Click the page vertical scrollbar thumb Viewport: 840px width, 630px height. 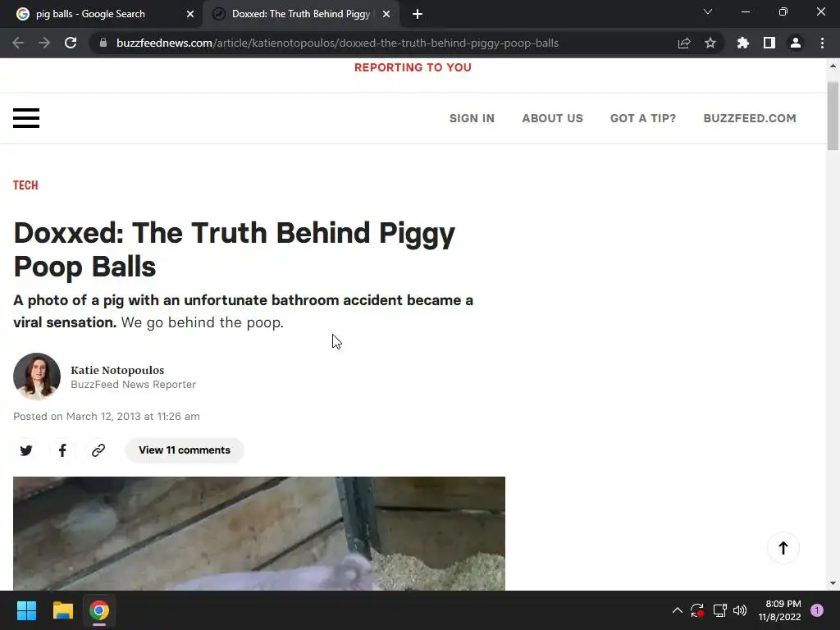(833, 116)
